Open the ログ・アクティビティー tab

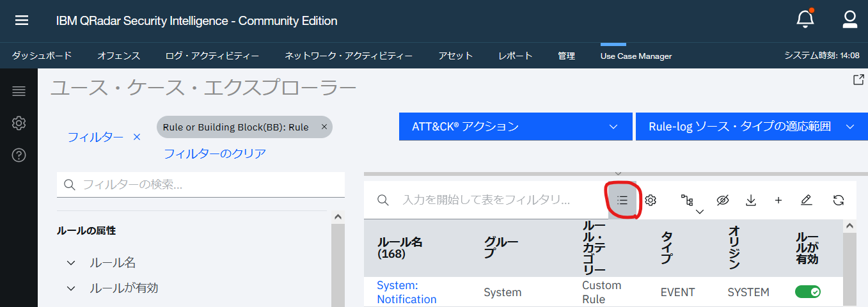click(212, 56)
